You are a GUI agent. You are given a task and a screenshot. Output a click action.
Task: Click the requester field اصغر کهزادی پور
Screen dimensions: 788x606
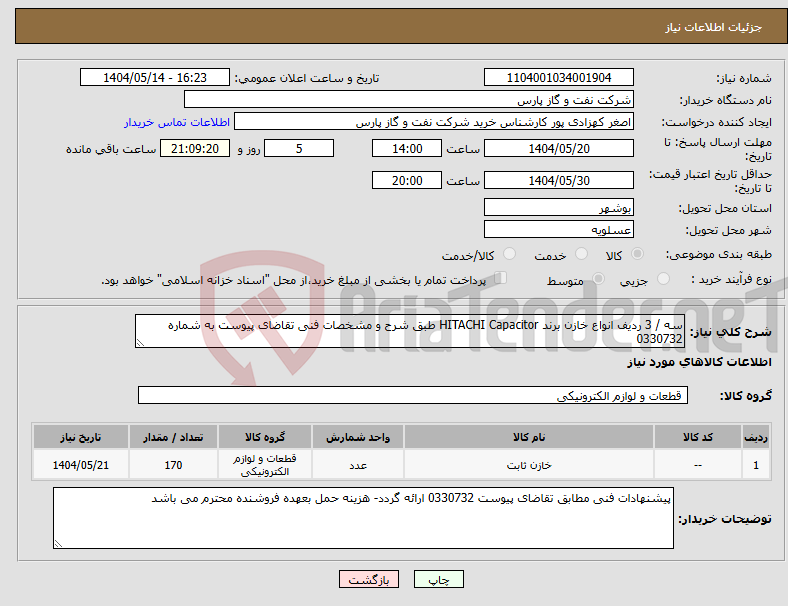point(434,122)
